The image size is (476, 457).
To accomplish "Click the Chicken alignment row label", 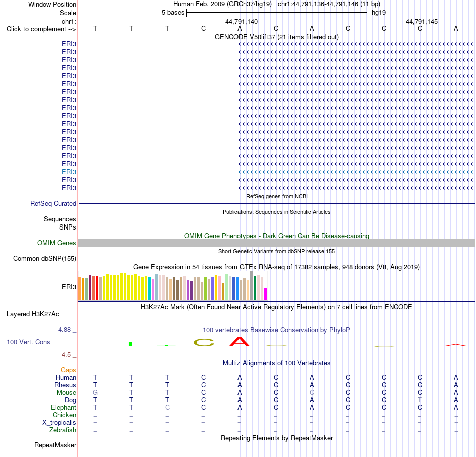I will click(64, 415).
